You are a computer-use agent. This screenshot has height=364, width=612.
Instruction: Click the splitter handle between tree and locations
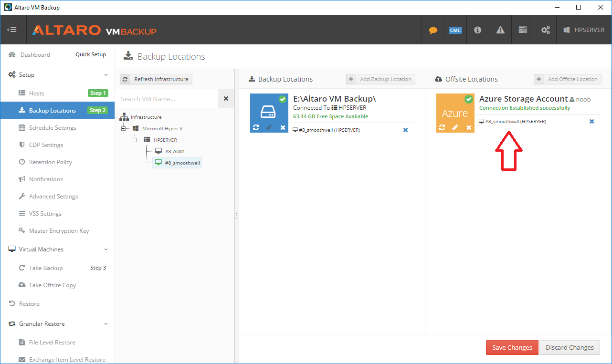tap(236, 216)
